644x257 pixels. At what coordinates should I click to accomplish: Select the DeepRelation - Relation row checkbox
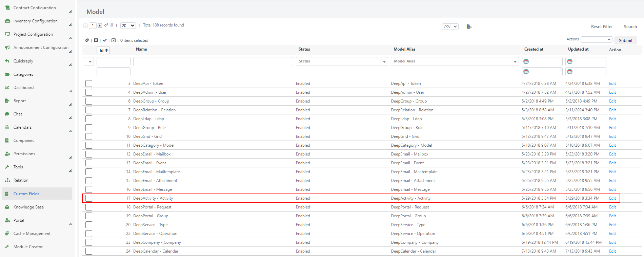[89, 110]
